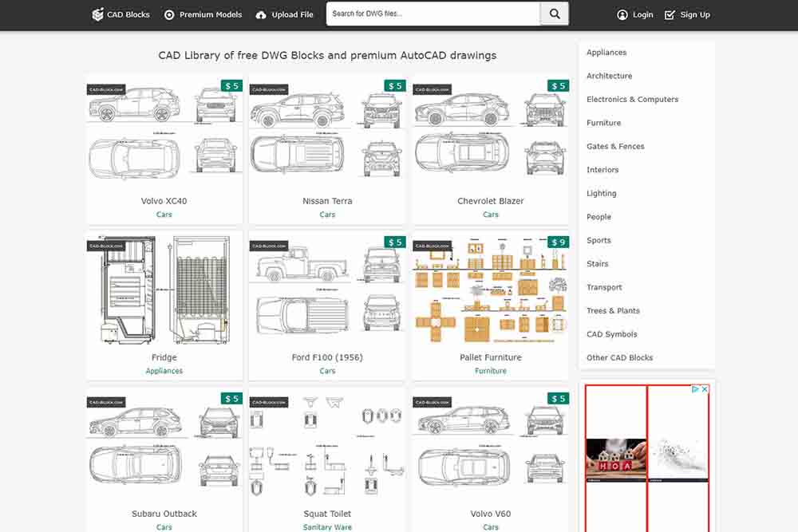This screenshot has width=798, height=532.
Task: Open the Volvo XC40 drawing thumbnail
Action: tap(164, 132)
